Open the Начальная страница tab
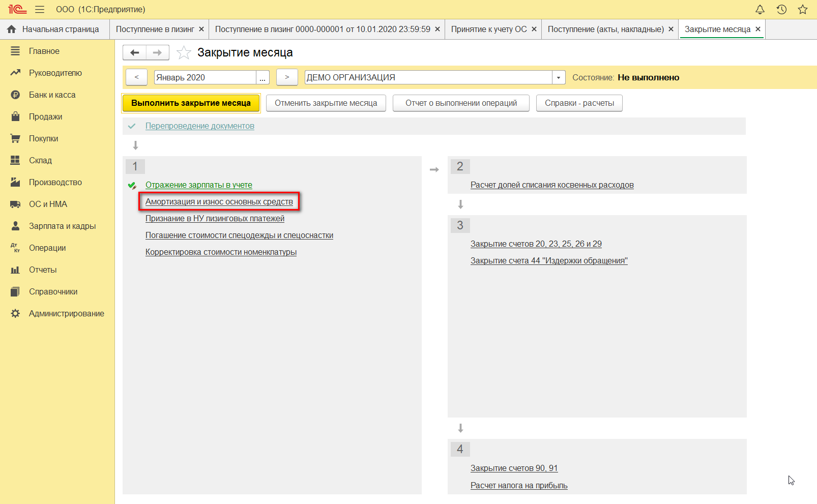Image resolution: width=817 pixels, height=504 pixels. (x=54, y=29)
